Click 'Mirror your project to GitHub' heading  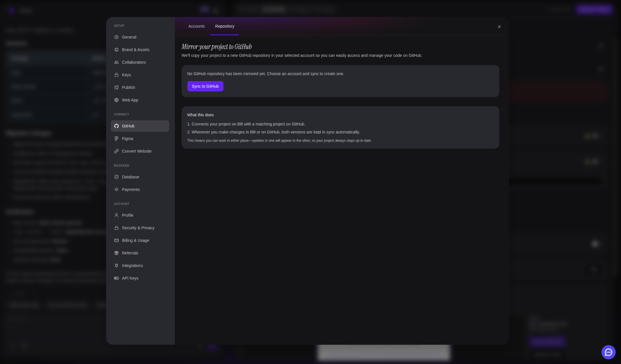point(216,46)
